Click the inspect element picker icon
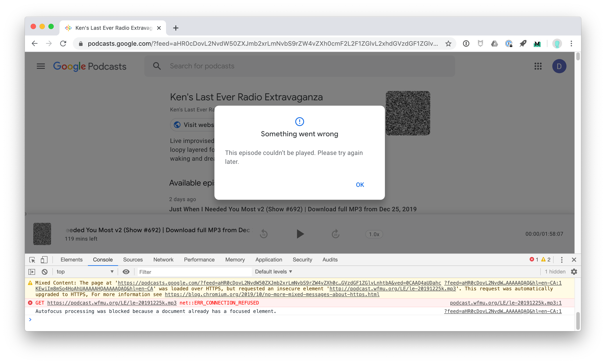This screenshot has width=606, height=364. pyautogui.click(x=32, y=259)
